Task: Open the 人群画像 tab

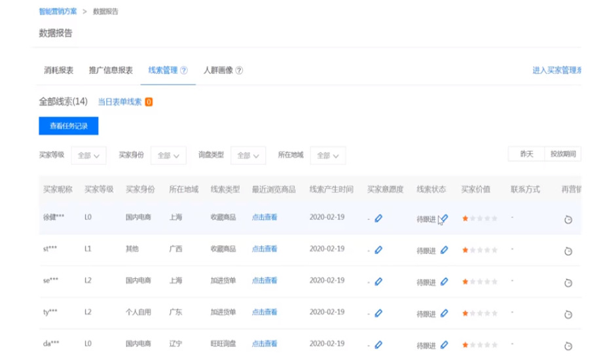Action: click(218, 71)
